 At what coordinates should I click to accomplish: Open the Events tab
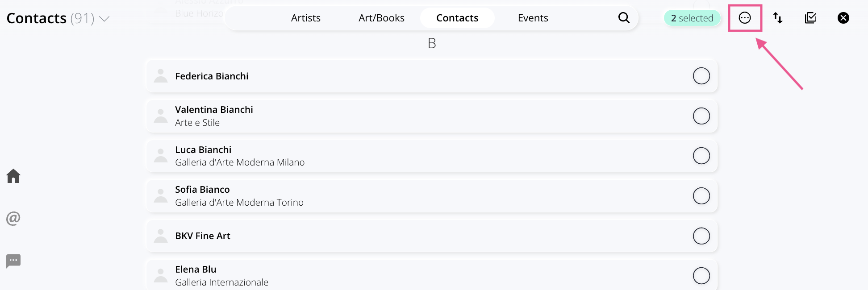tap(533, 18)
